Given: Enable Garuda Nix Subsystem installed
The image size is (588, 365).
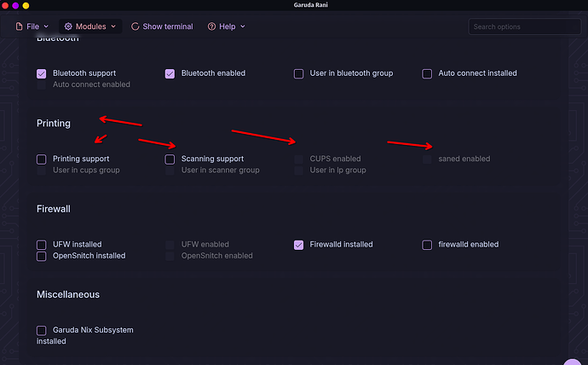Looking at the screenshot, I should click(42, 330).
